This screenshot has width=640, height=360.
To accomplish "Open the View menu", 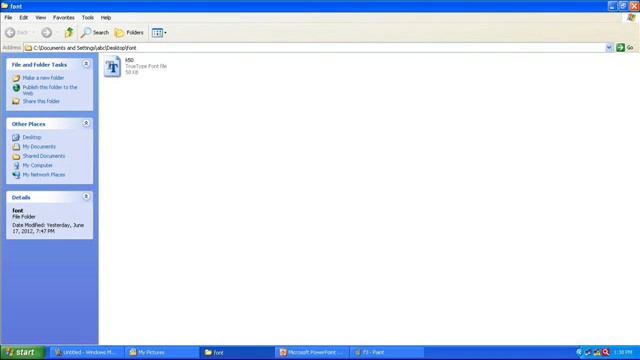I will coord(40,18).
